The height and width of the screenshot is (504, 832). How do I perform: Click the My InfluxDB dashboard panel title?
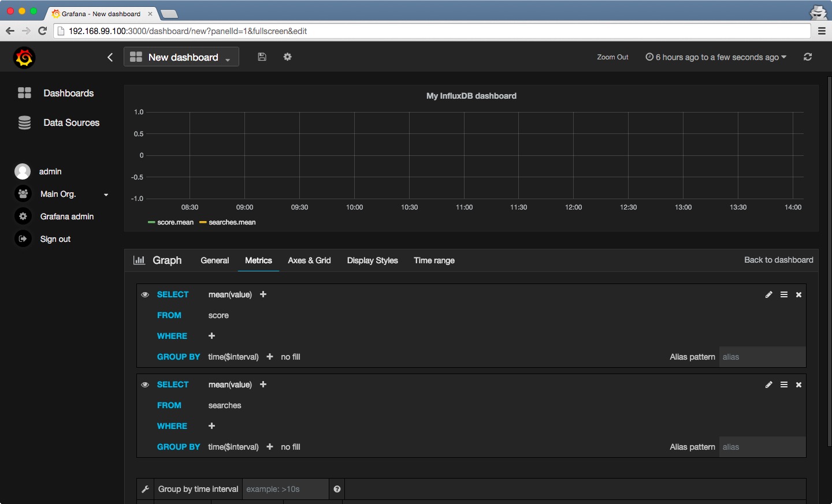[x=471, y=96]
